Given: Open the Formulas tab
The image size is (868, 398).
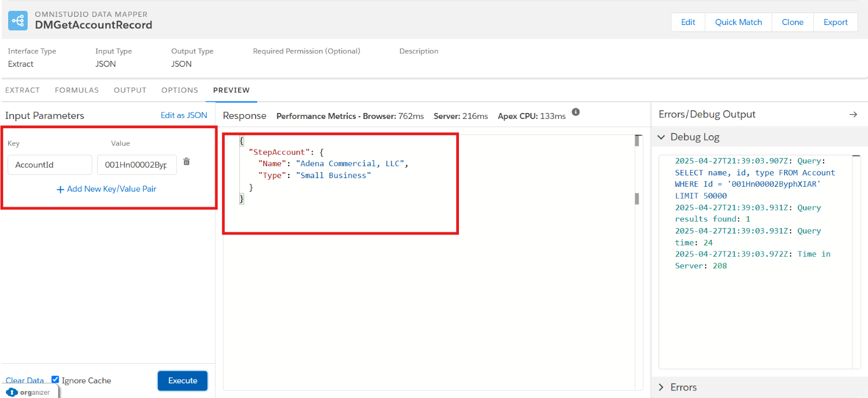Looking at the screenshot, I should point(76,90).
